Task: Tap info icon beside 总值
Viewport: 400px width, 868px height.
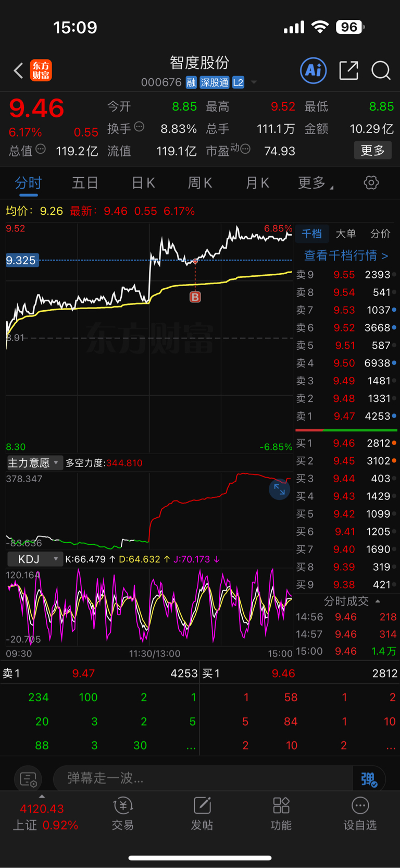Action: 41,149
